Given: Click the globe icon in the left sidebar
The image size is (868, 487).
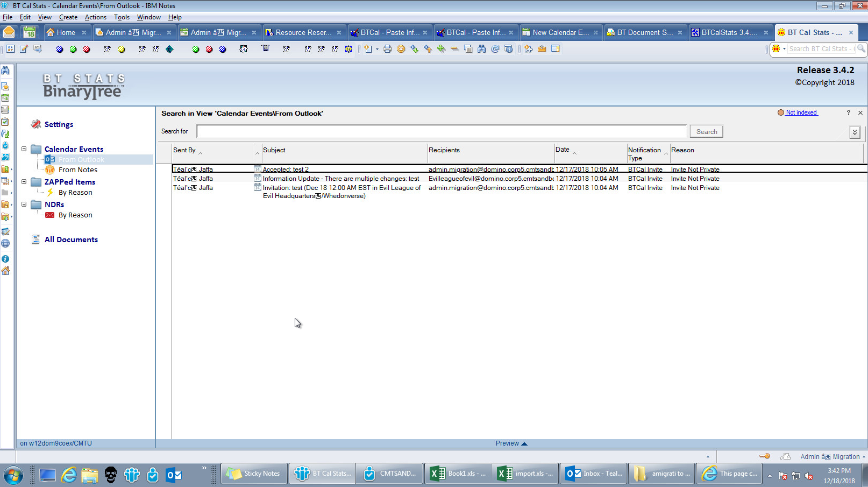Looking at the screenshot, I should click(5, 243).
